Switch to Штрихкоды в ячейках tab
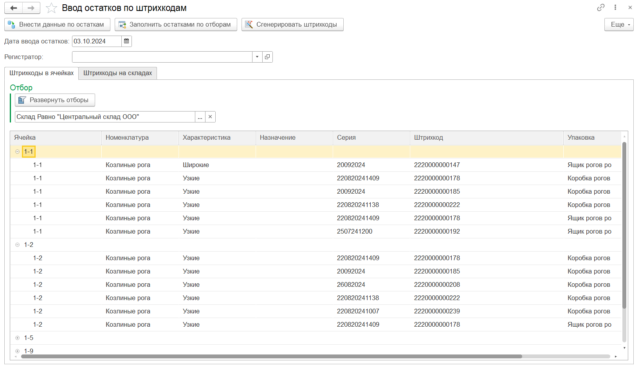Screen dimensions: 640x367 click(41, 73)
